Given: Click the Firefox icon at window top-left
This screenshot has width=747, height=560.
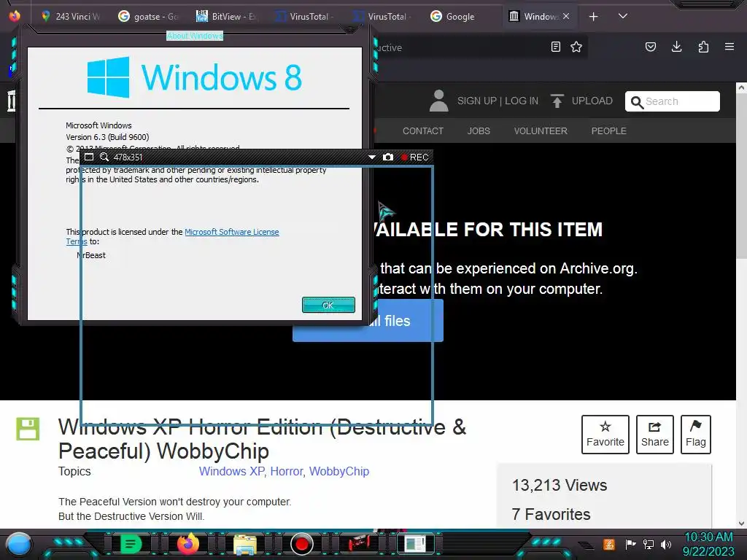Looking at the screenshot, I should point(15,15).
